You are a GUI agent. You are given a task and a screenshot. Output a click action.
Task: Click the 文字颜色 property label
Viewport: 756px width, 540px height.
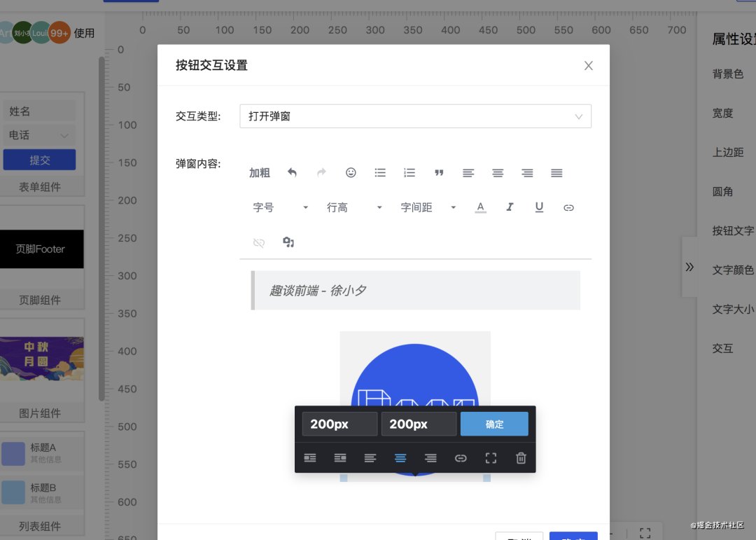732,270
